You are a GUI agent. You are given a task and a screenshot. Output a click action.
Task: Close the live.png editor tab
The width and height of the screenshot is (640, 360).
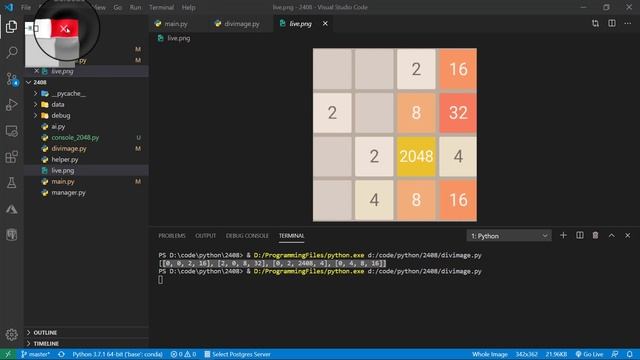[325, 24]
